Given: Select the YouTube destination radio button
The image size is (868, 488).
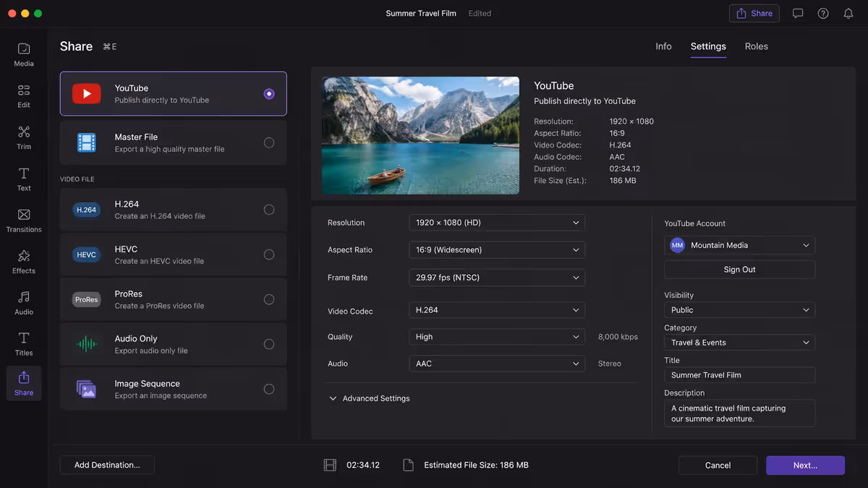Looking at the screenshot, I should (x=269, y=93).
